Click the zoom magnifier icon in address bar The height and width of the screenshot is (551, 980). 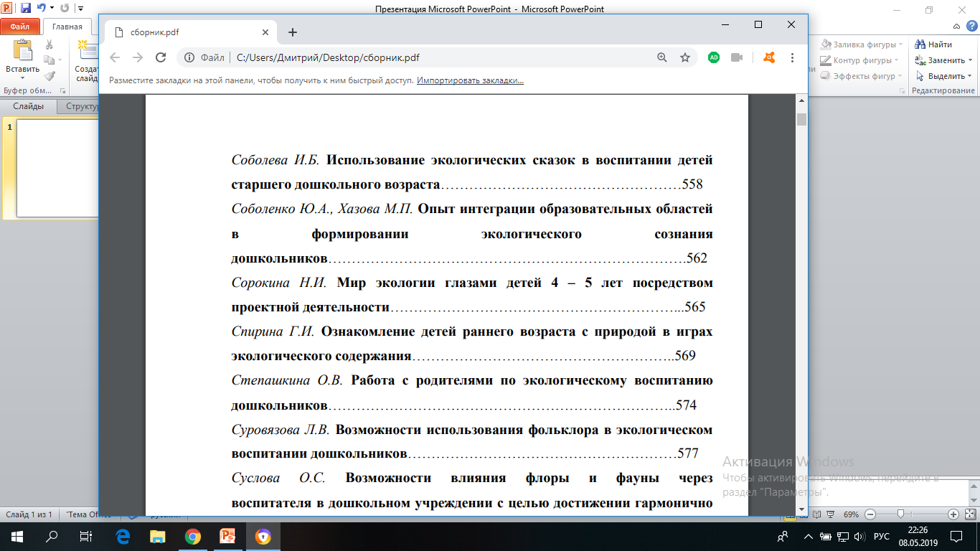click(x=661, y=57)
